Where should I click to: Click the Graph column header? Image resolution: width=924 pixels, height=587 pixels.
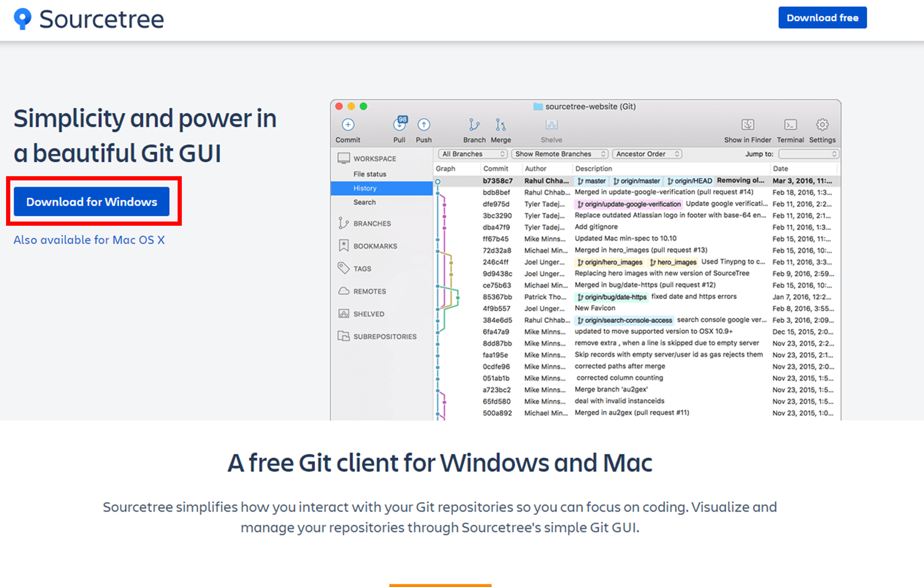click(x=445, y=169)
